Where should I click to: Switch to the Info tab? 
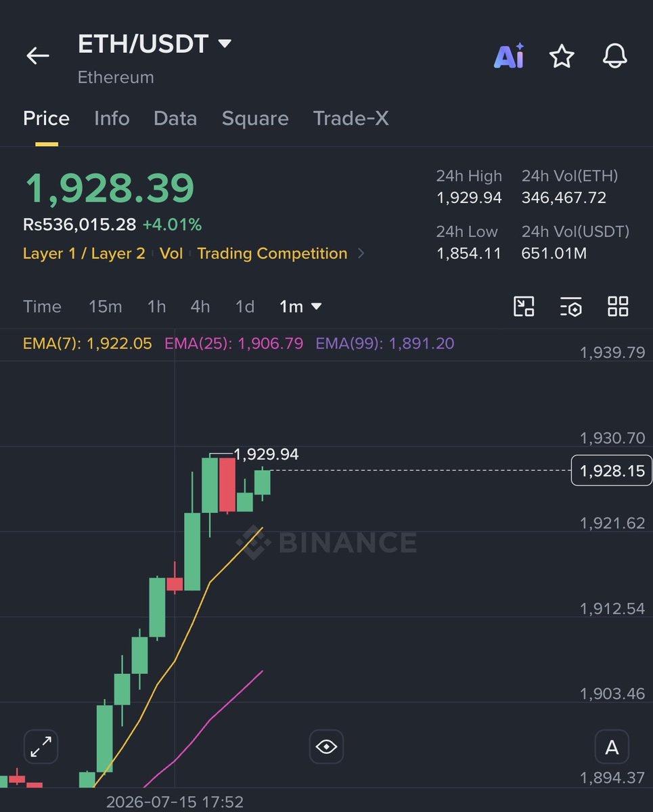(x=112, y=118)
